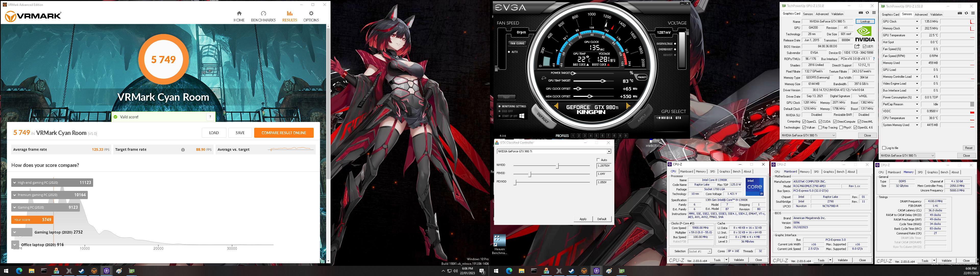Toggle the CUDA checkbox in GPU-Z
Viewport: 980px width, 276px height.
(820, 122)
